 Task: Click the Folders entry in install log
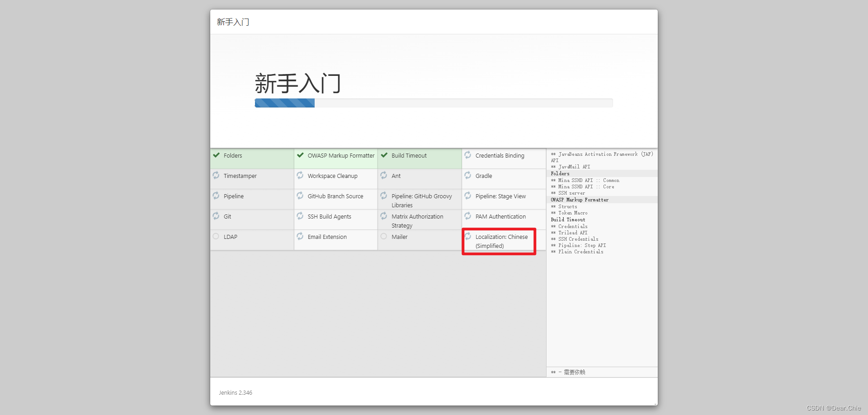click(560, 173)
